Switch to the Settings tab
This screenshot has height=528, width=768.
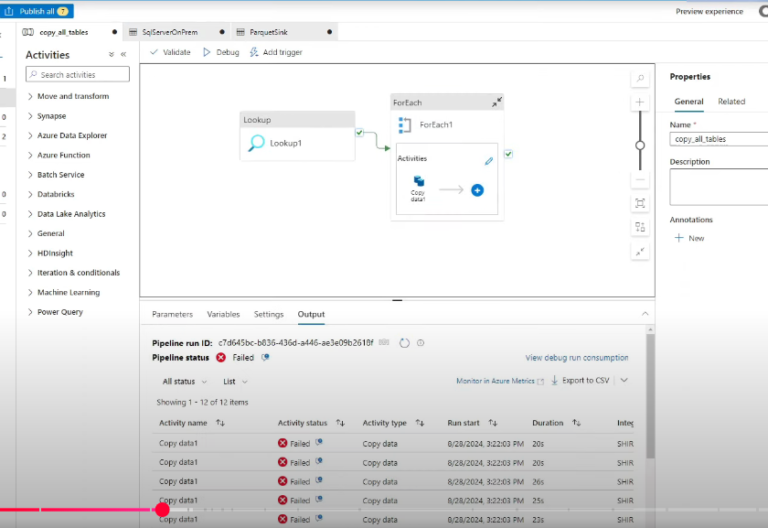point(268,314)
